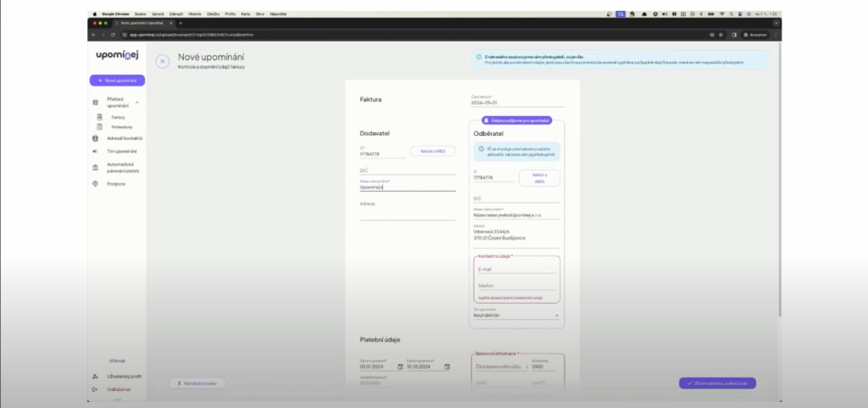Click the macOS Wi-Fi status icon
Image resolution: width=868 pixels, height=408 pixels.
pyautogui.click(x=722, y=14)
